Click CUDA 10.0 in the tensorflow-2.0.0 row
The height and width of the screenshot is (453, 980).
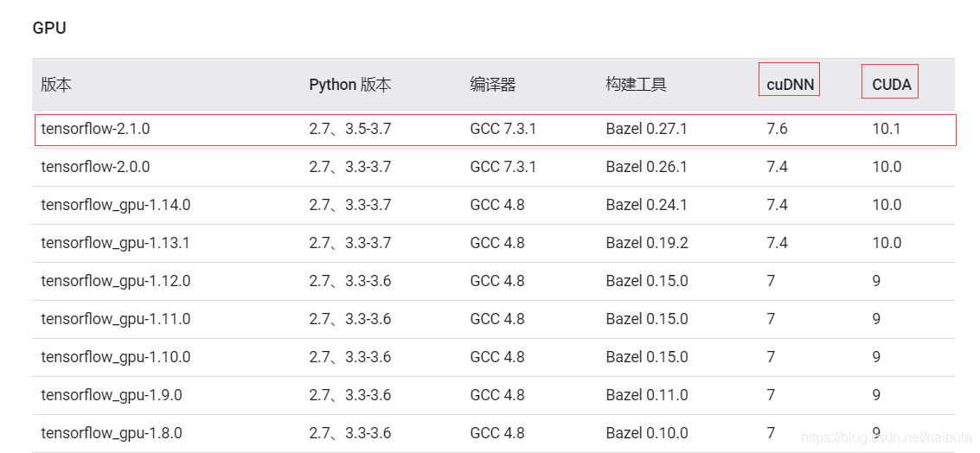[887, 168]
